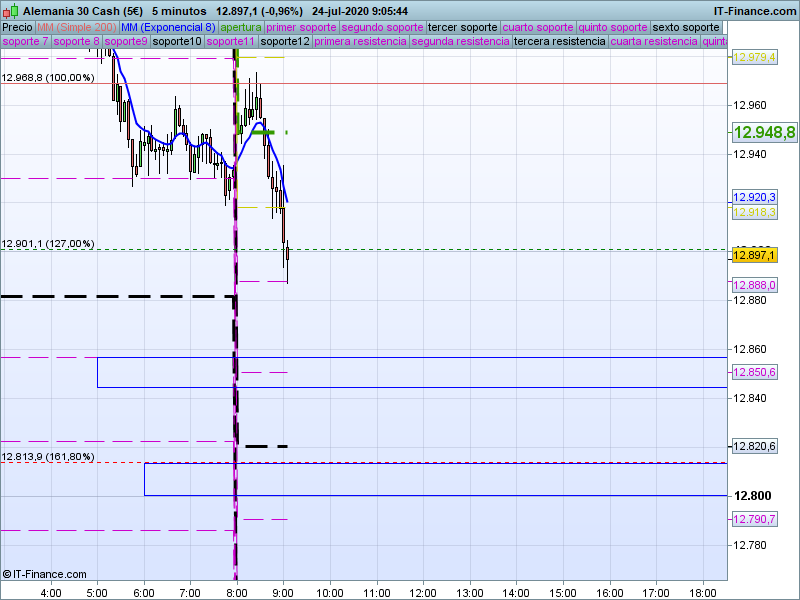The width and height of the screenshot is (800, 600).
Task: Click the 5 minutos timeframe text
Action: tap(179, 11)
